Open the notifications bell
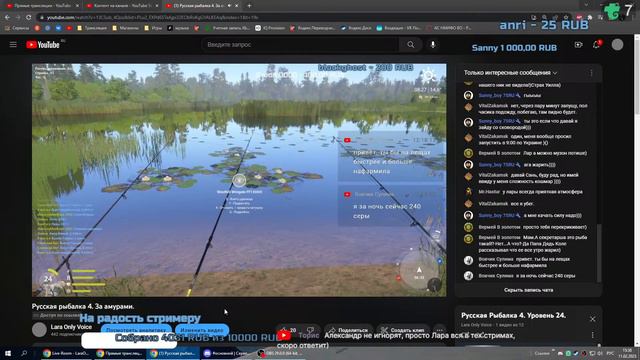This screenshot has width=640, height=360. [x=596, y=44]
